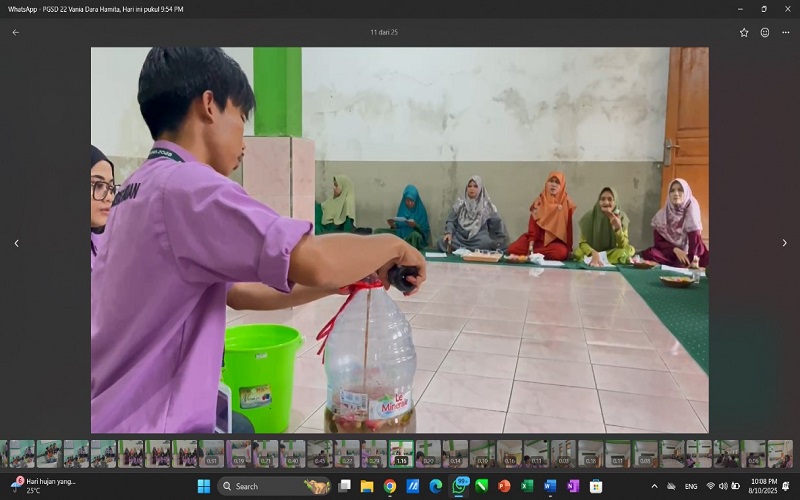Select the last thumbnail in the filmstrip
Screen dimensions: 800x500
pos(781,454)
